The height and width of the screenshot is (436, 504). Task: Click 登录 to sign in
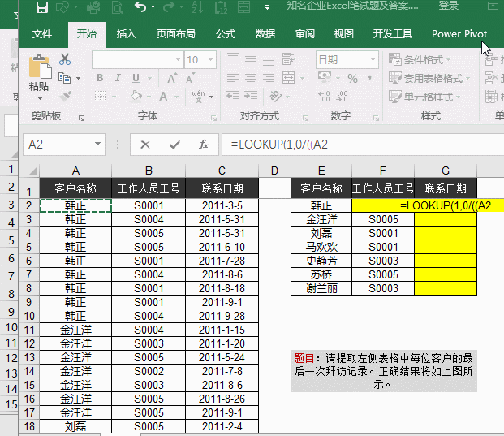[x=449, y=6]
